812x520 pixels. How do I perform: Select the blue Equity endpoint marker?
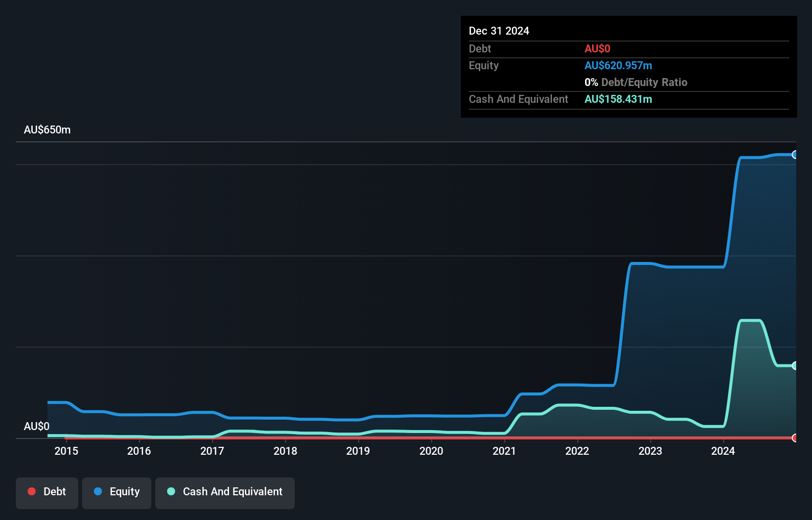coord(795,155)
